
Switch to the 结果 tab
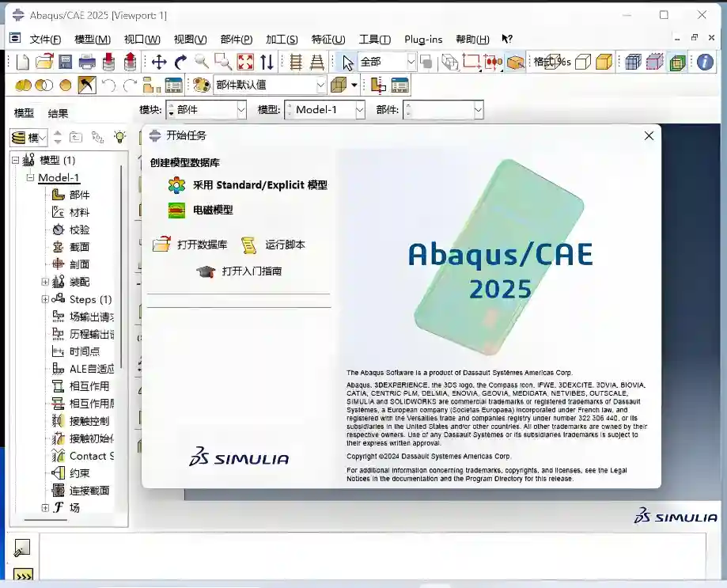[58, 113]
